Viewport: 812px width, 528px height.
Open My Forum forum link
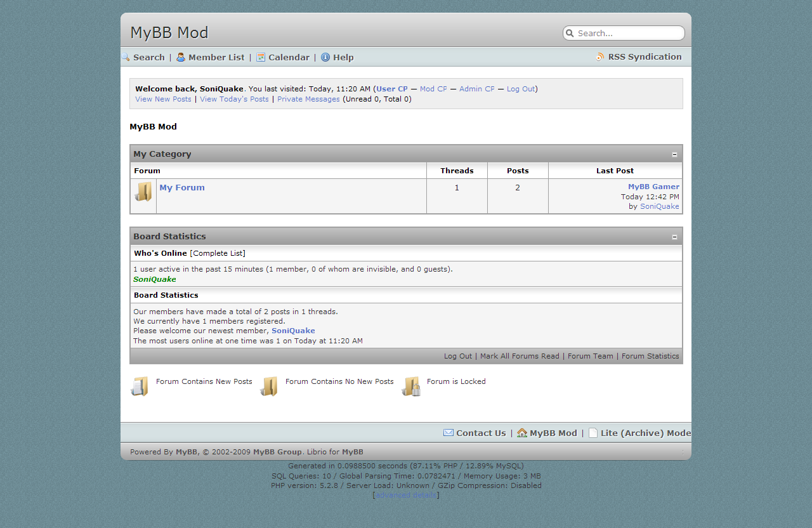click(182, 187)
